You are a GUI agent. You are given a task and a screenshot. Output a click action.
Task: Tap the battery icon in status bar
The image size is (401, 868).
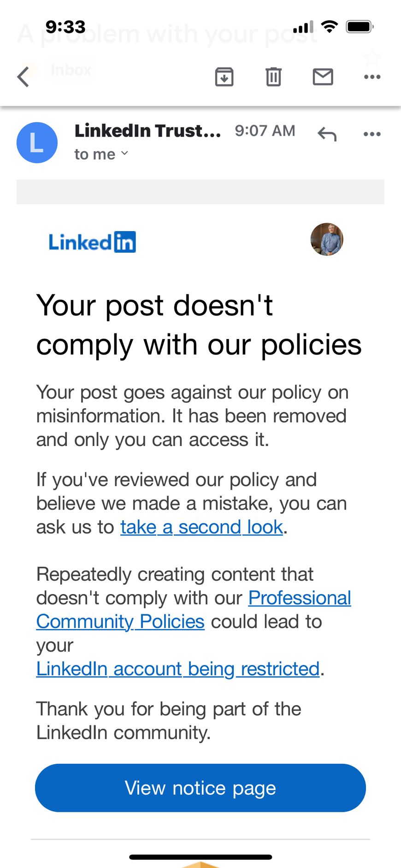360,27
